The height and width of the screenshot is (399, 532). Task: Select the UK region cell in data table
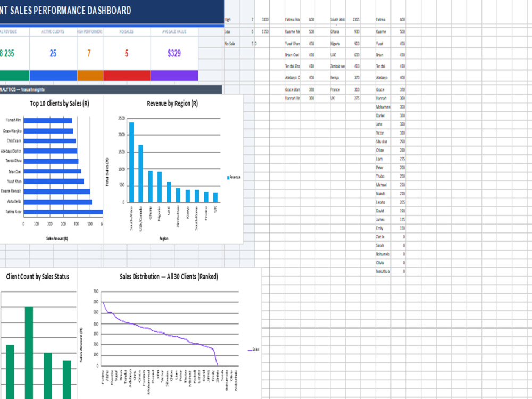pyautogui.click(x=338, y=98)
